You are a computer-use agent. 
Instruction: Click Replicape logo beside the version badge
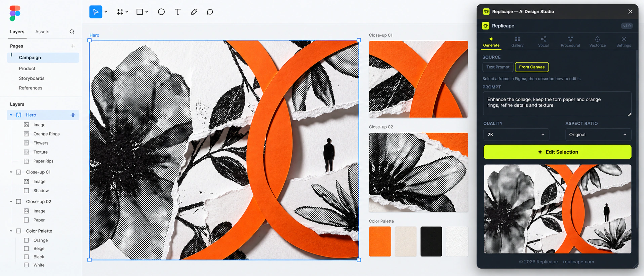click(486, 26)
